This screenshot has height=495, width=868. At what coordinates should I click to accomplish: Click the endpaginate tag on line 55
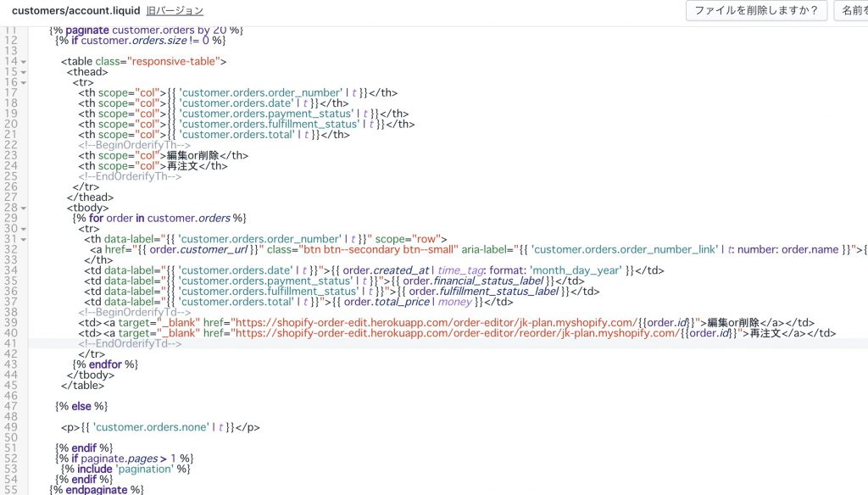tap(97, 490)
